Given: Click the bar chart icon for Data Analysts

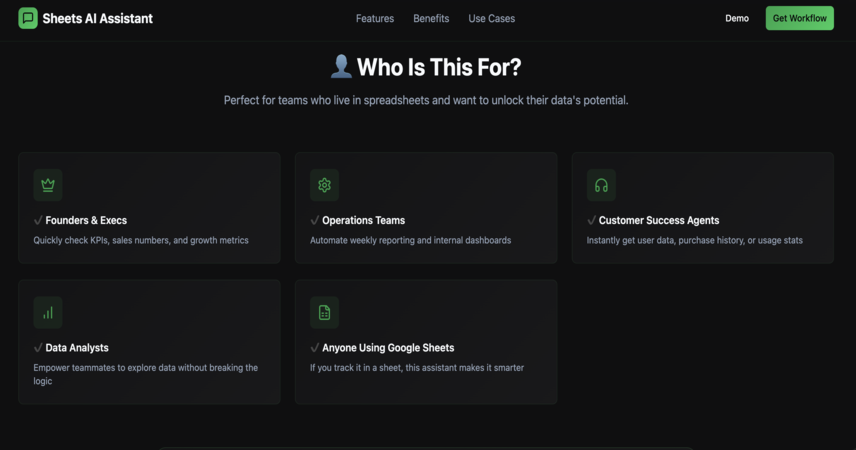Looking at the screenshot, I should tap(48, 312).
